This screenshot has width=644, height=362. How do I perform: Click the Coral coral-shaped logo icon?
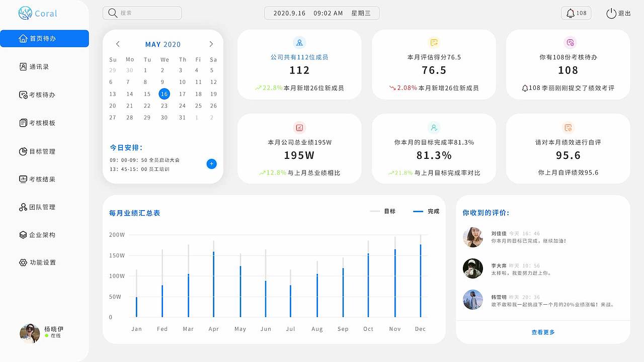pyautogui.click(x=25, y=13)
